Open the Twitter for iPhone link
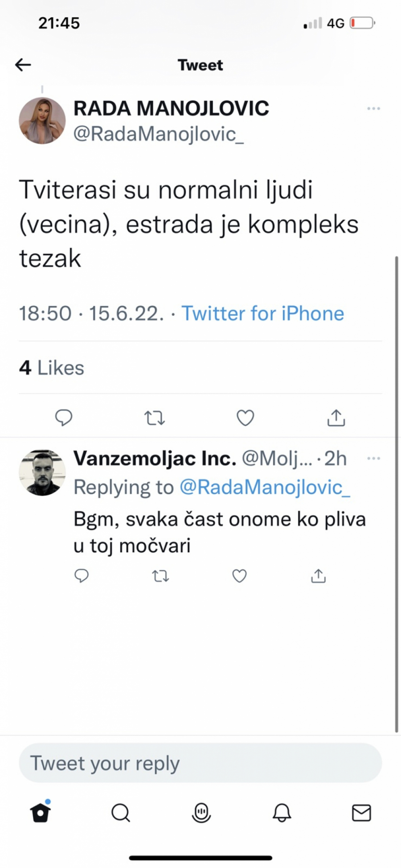The width and height of the screenshot is (401, 868). (x=262, y=314)
